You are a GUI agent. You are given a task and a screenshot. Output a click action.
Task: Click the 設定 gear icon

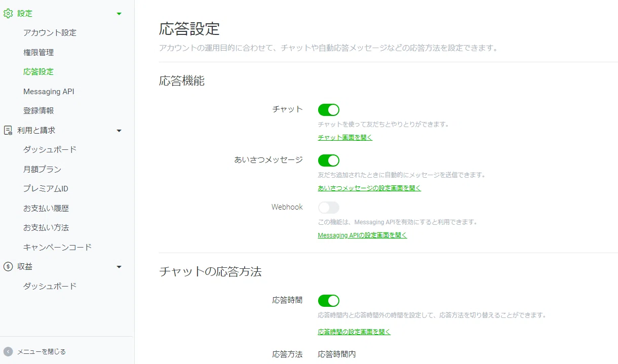[x=8, y=14]
